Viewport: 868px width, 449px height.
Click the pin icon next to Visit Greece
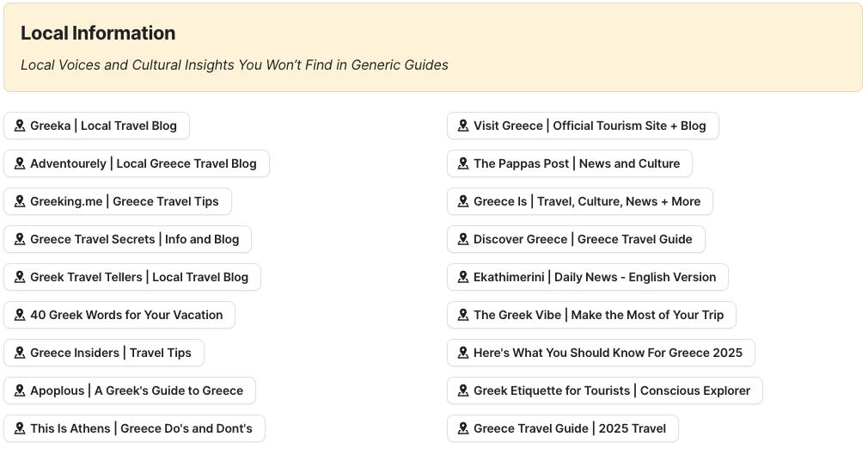(463, 126)
